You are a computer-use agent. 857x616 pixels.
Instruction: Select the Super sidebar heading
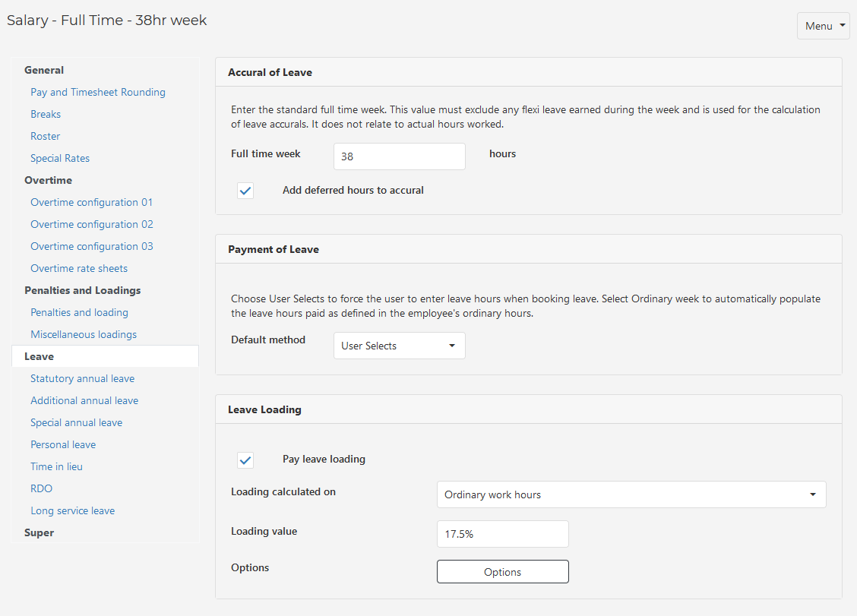40,532
